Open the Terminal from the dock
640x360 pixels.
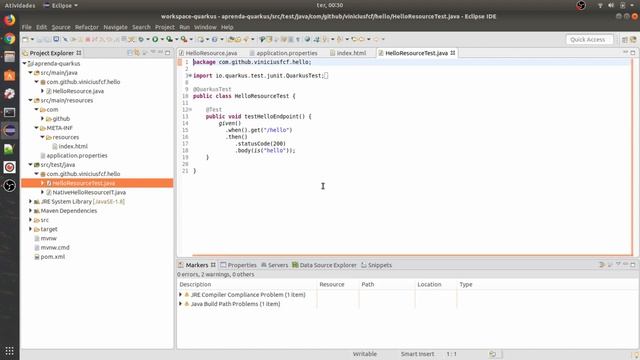pos(9,112)
